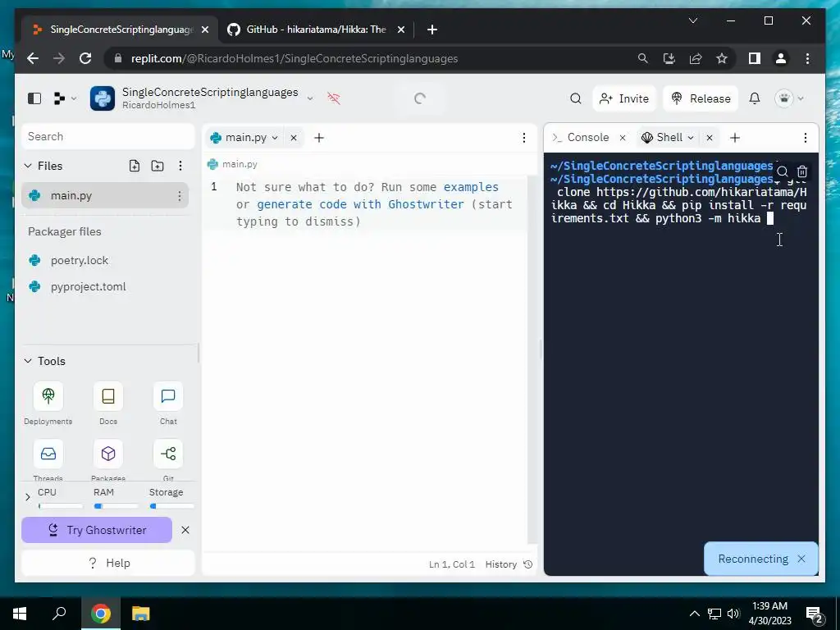
Task: Add a new editor pane tab
Action: point(319,138)
